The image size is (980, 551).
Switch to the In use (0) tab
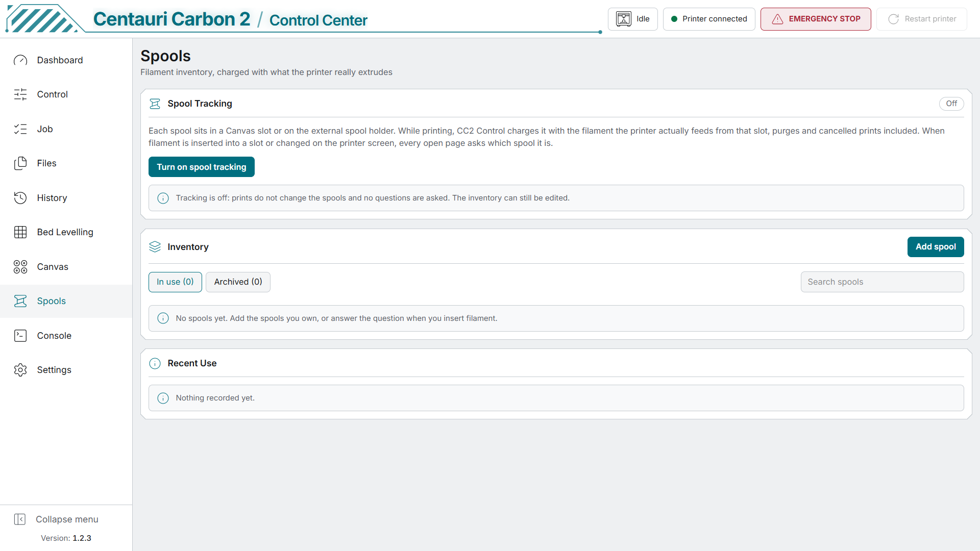coord(175,282)
